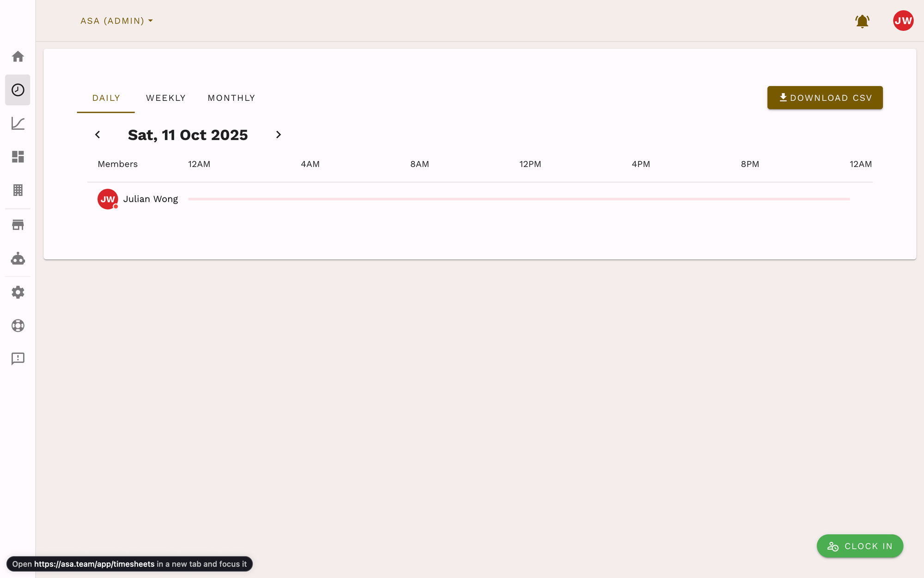Image resolution: width=924 pixels, height=578 pixels.
Task: Click the Download CSV button
Action: tap(825, 98)
